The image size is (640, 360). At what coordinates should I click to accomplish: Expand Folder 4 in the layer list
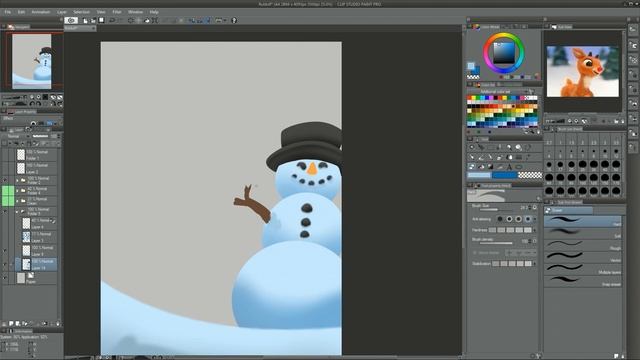pyautogui.click(x=17, y=191)
